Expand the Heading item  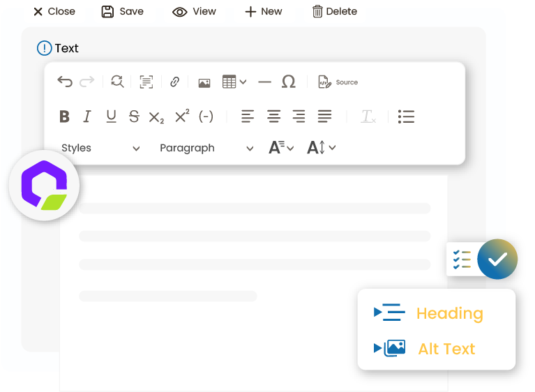pos(428,313)
